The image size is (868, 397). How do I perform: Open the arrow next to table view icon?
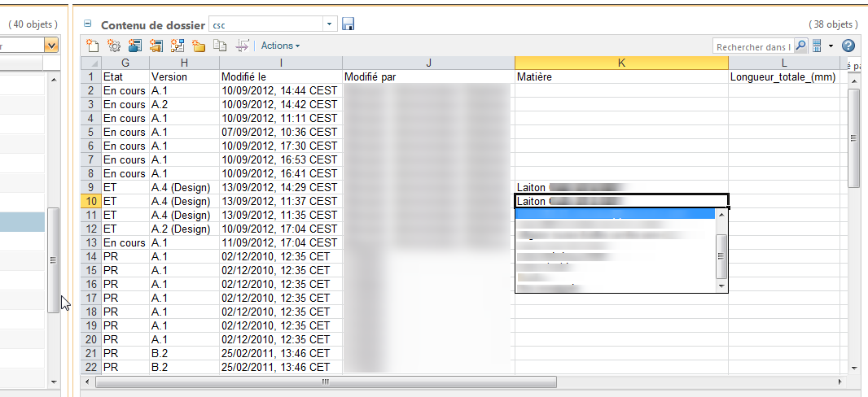831,46
